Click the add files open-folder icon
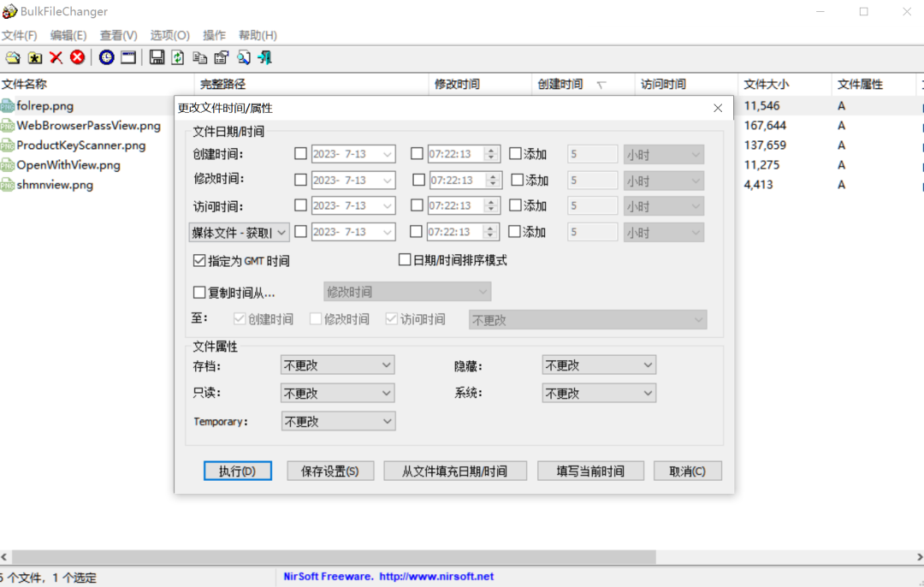Screen dimensions: 924x587 (13, 57)
